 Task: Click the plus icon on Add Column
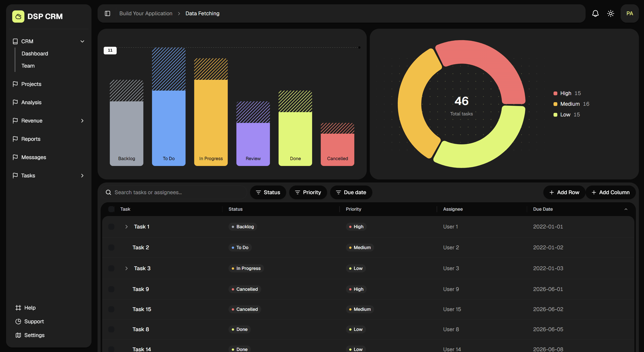point(594,192)
